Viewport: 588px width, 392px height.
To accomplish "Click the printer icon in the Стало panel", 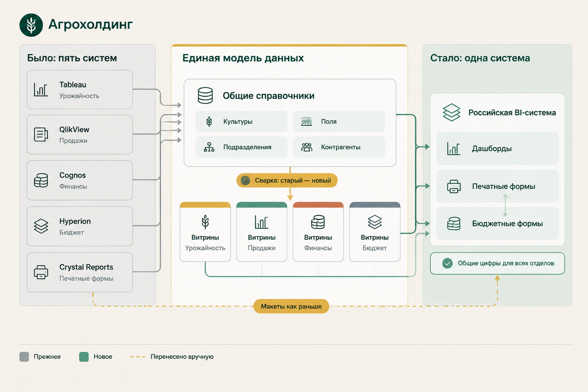I will coord(454,186).
